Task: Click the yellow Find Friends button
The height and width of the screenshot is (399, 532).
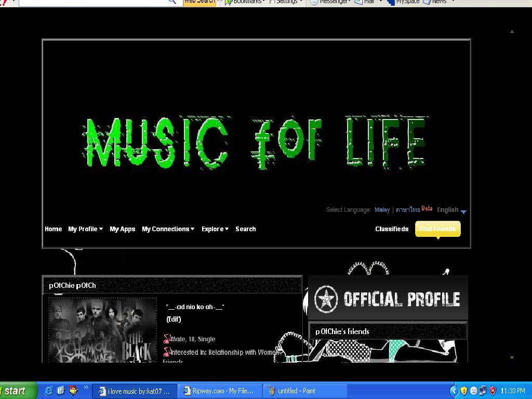Action: 437,229
